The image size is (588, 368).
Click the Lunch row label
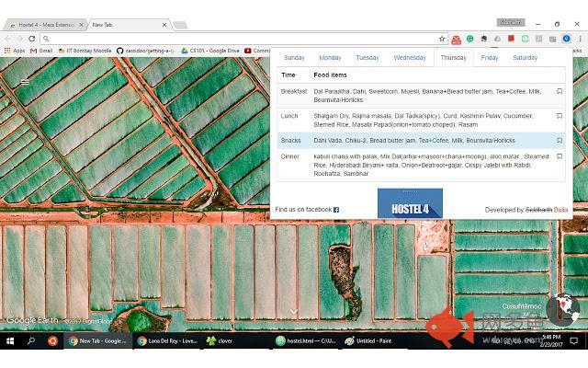click(289, 116)
